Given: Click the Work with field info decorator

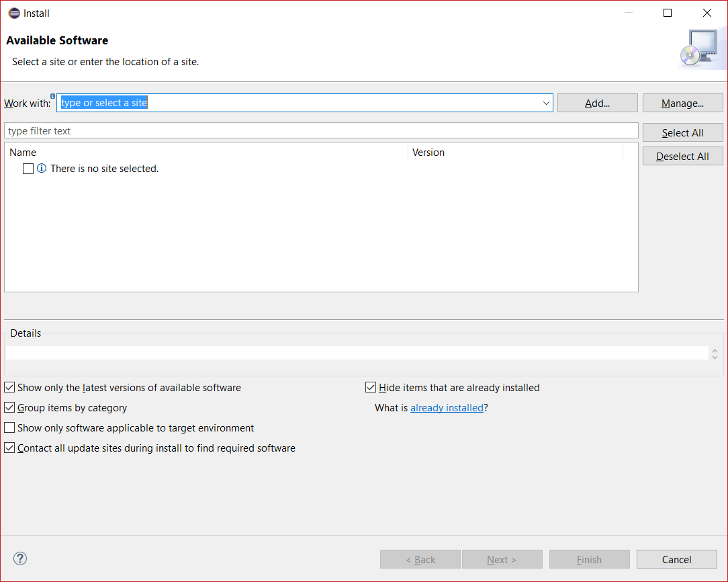Looking at the screenshot, I should (x=53, y=96).
